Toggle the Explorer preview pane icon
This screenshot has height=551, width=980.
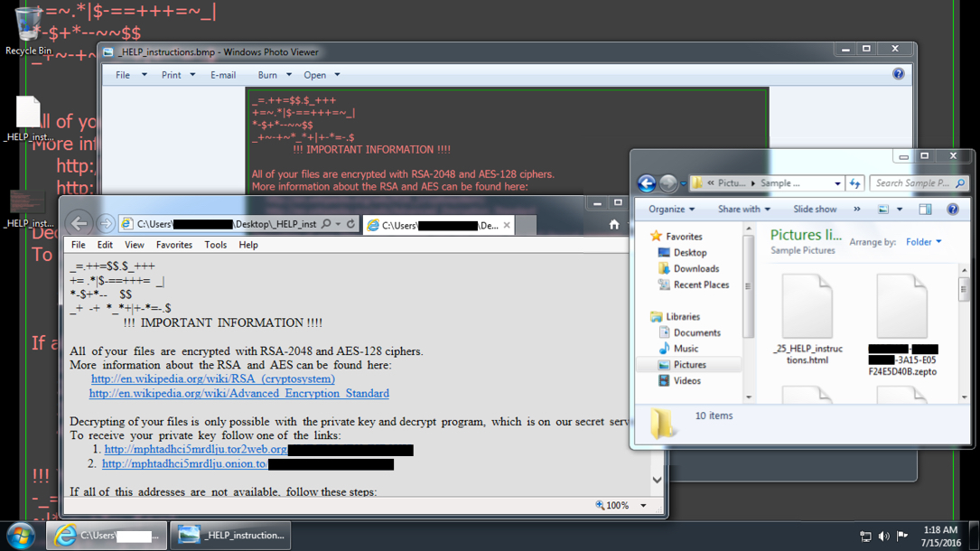point(925,210)
